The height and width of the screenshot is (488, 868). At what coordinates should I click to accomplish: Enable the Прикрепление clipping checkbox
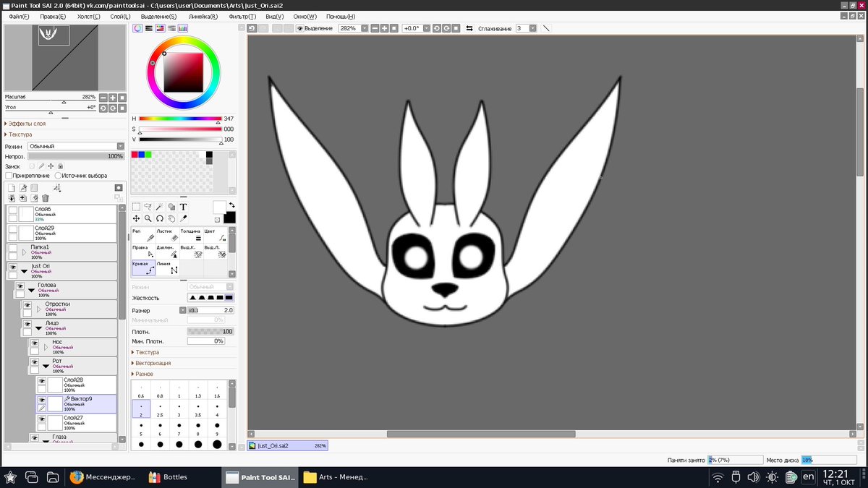click(9, 176)
